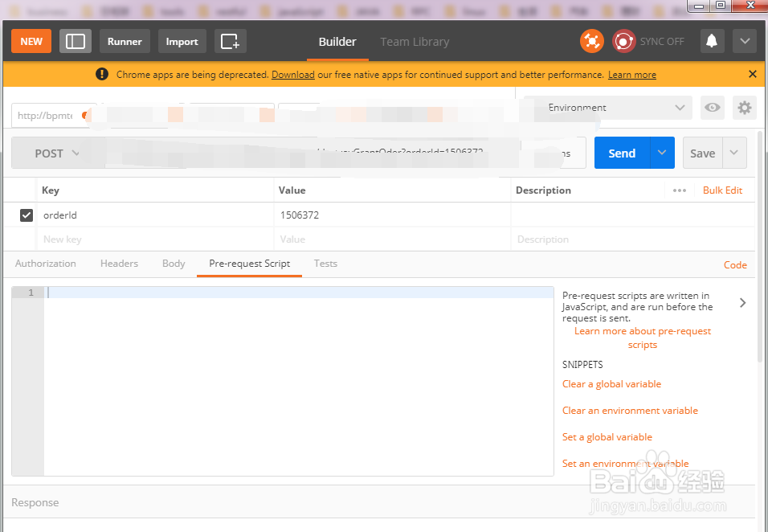768x532 pixels.
Task: Click the environment quick look eye icon
Action: (x=712, y=107)
